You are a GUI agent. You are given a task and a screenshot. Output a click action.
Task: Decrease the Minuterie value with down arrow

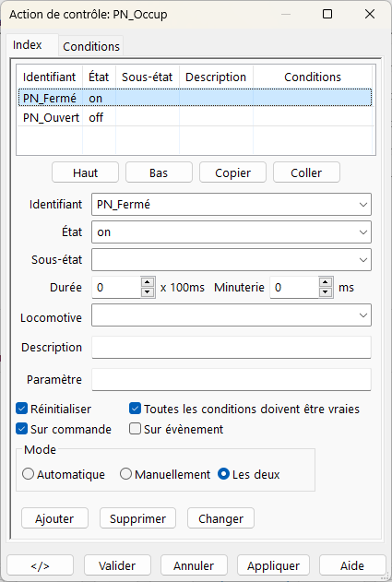(x=326, y=292)
